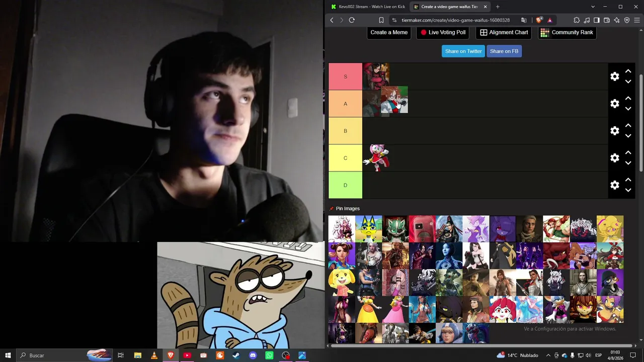This screenshot has width=644, height=362.
Task: Select the Create a video game waifus tab
Action: (x=450, y=7)
